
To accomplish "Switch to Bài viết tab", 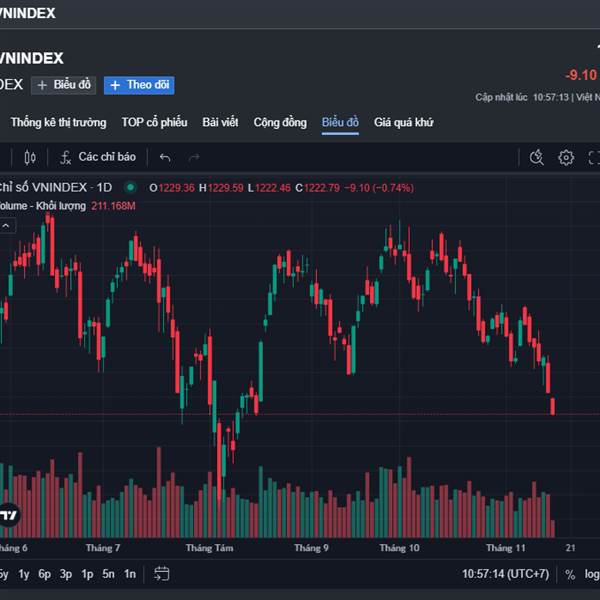I will point(220,122).
